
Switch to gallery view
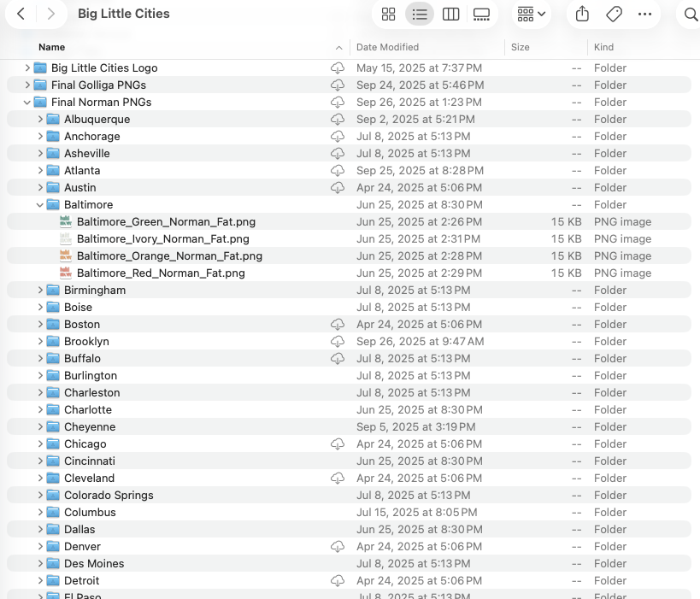click(x=481, y=14)
